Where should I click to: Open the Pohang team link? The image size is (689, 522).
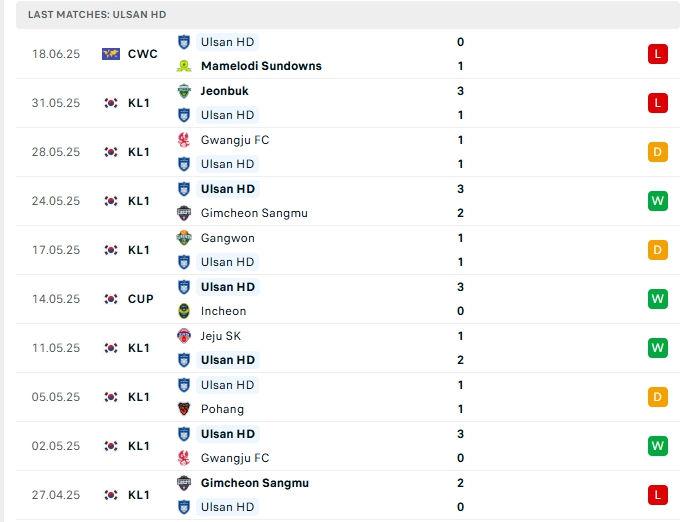coord(222,409)
